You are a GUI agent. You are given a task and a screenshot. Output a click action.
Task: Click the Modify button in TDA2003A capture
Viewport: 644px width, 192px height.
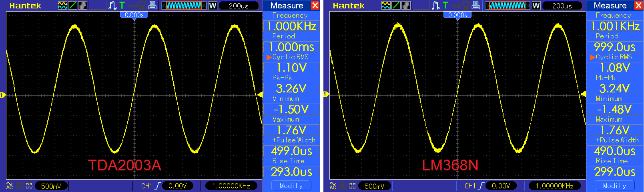click(x=291, y=186)
